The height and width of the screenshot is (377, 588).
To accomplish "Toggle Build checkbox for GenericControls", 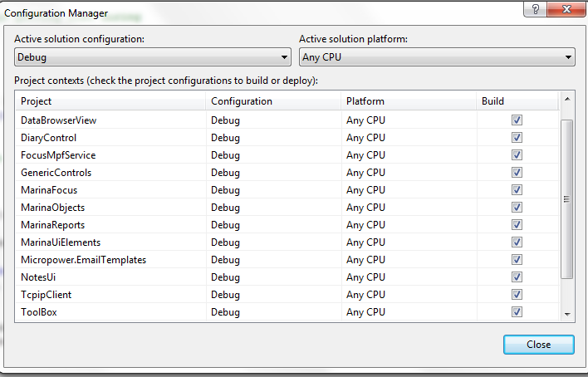I will (x=517, y=173).
